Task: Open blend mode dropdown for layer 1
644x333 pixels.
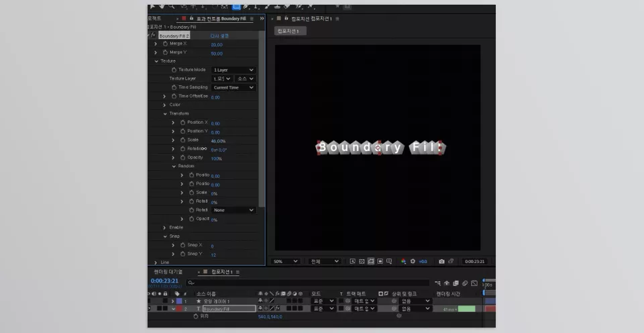Action: click(323, 301)
